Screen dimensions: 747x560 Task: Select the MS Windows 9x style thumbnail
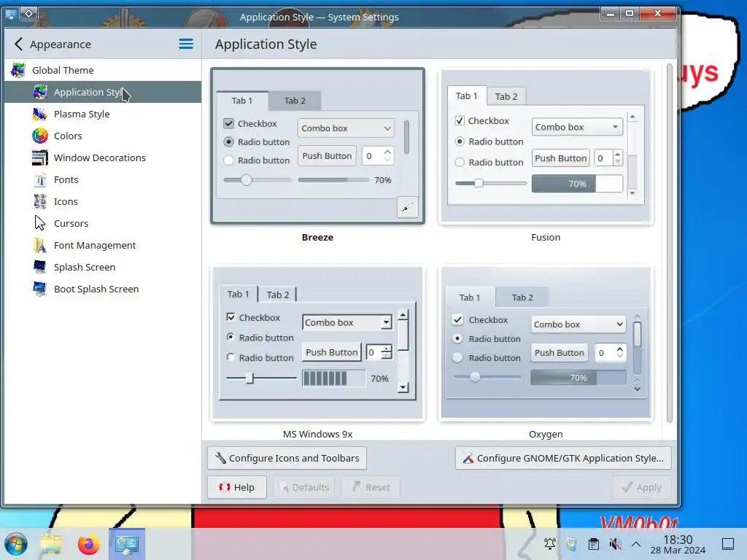point(317,343)
